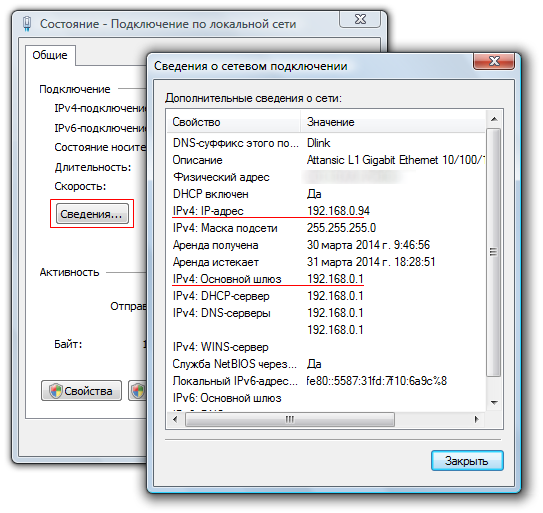Click the Свойства button with shield icon
This screenshot has width=543, height=513.
(x=81, y=391)
